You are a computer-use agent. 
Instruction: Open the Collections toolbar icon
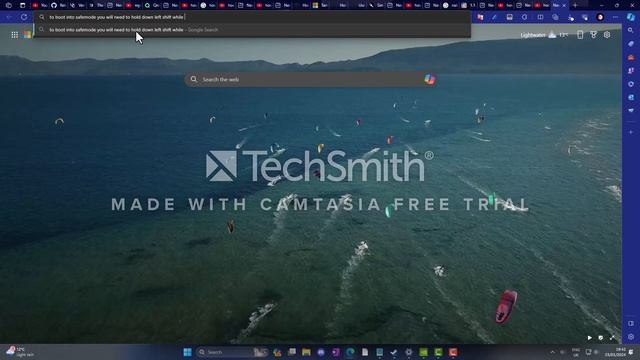coord(555,17)
